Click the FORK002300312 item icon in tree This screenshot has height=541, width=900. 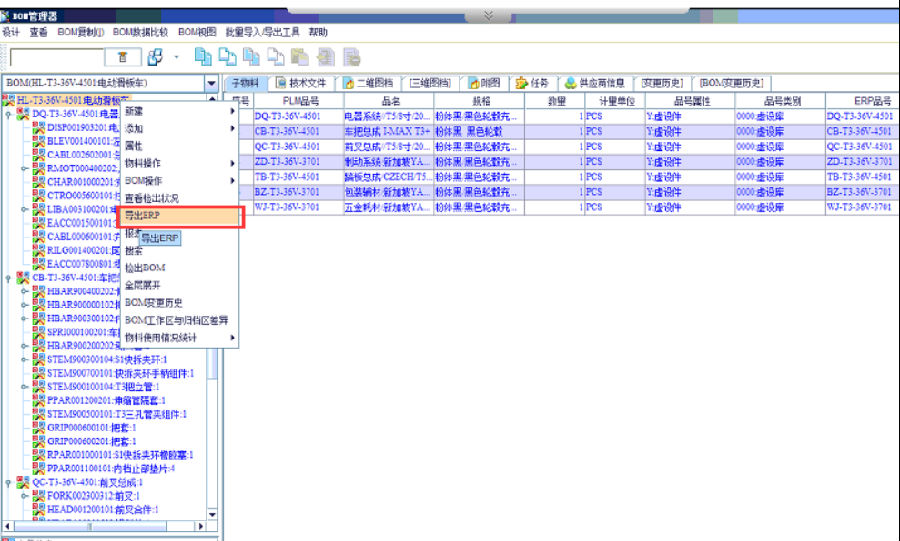pyautogui.click(x=39, y=495)
